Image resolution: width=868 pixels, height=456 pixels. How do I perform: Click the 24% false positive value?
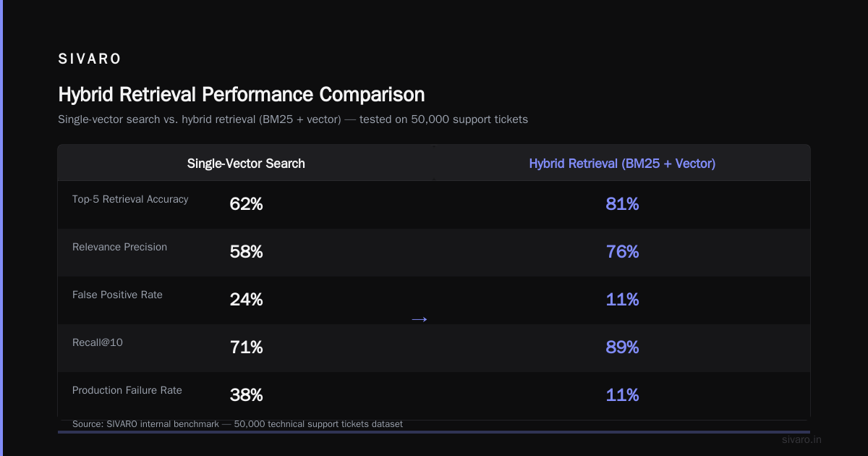tap(246, 300)
